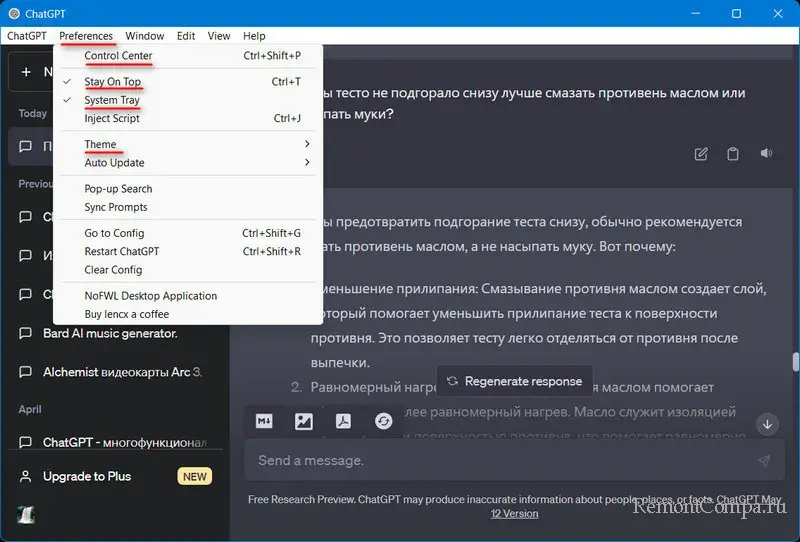Export chat as image icon

(x=304, y=422)
